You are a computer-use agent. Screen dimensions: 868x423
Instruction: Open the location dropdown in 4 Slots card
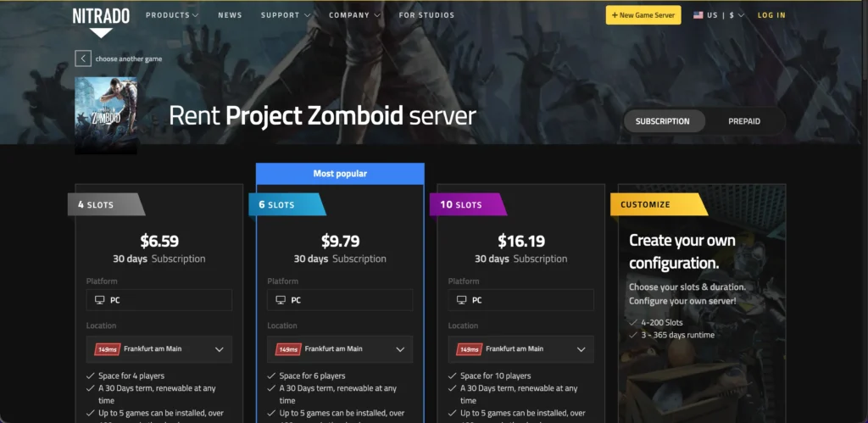[159, 349]
